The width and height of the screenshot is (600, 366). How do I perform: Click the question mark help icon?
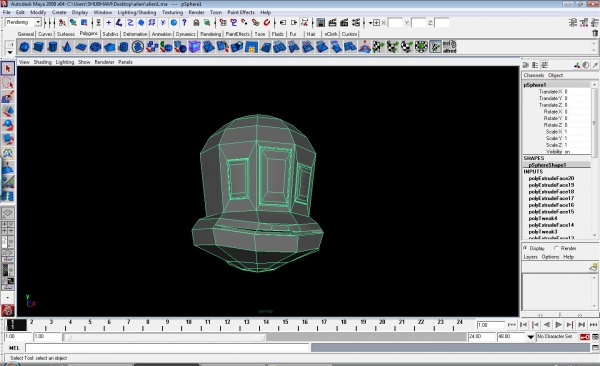(184, 23)
